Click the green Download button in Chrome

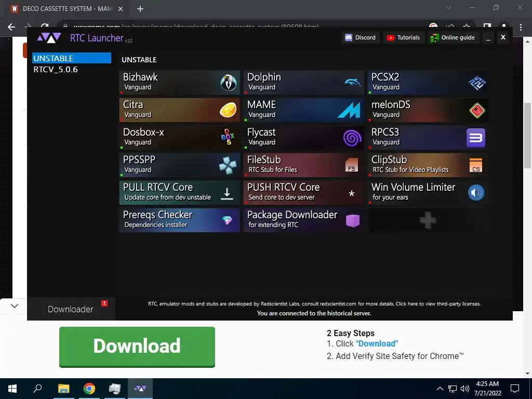pyautogui.click(x=137, y=347)
